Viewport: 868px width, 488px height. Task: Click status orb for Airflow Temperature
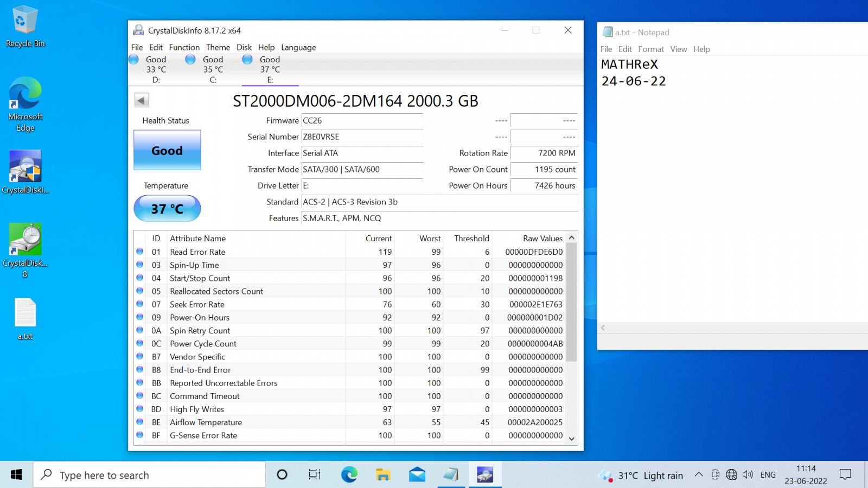[x=140, y=422]
